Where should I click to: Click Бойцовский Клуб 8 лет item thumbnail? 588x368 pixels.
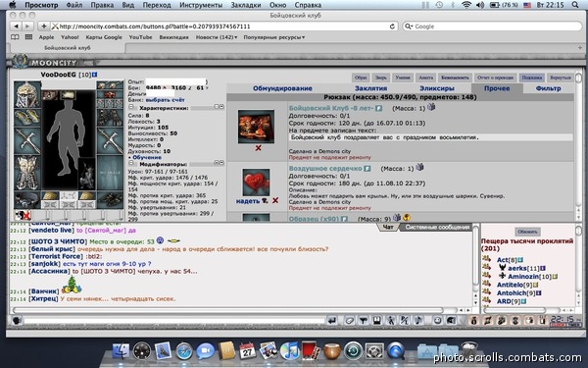pyautogui.click(x=256, y=127)
